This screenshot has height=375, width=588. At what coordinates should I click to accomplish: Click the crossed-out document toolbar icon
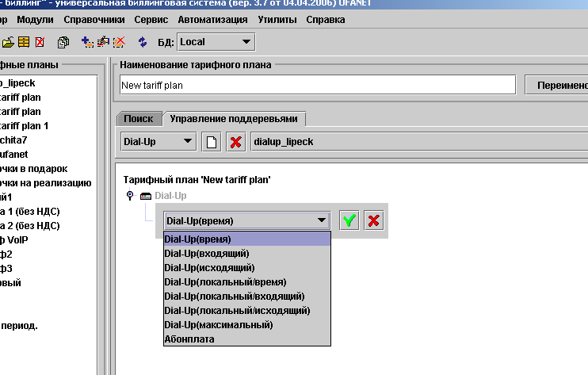coord(40,41)
